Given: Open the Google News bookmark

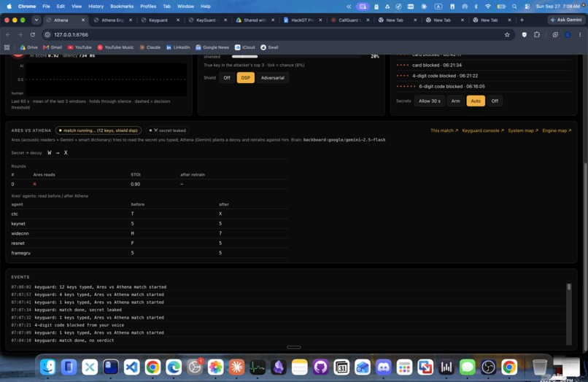Looking at the screenshot, I should [212, 47].
